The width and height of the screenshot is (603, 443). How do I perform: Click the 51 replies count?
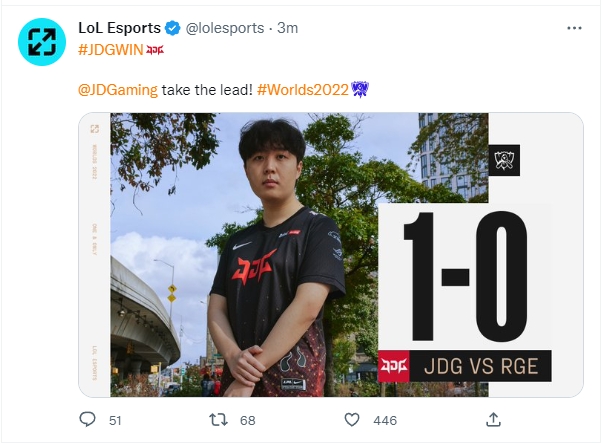[x=115, y=420]
